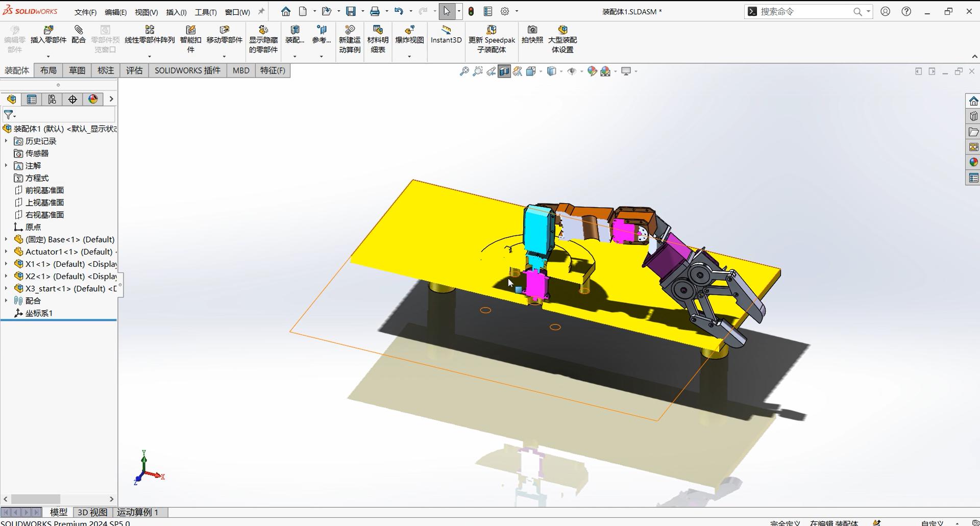Screen dimensions: 980x526
Task: Expand the 配合 (Mates) folder in the tree
Action: [6, 301]
